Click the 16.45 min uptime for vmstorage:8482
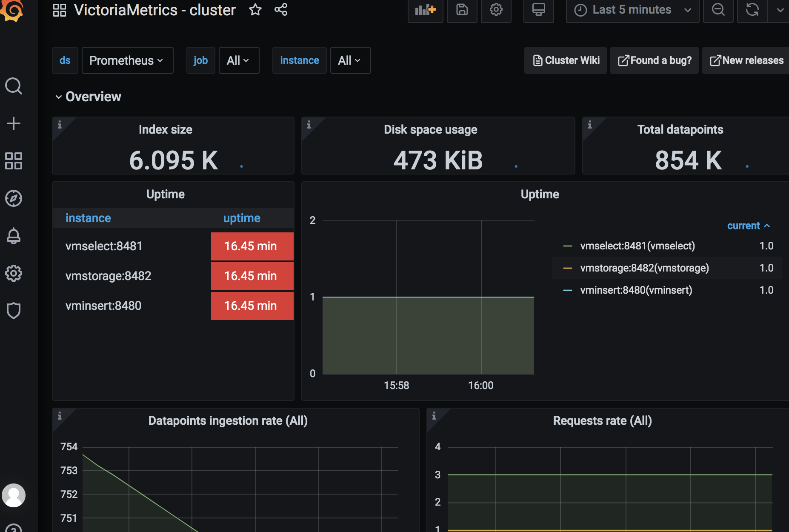 coord(252,276)
